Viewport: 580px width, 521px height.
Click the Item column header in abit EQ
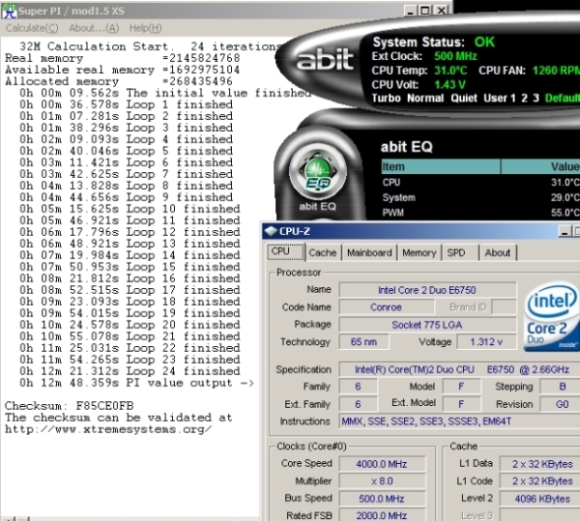pyautogui.click(x=441, y=167)
